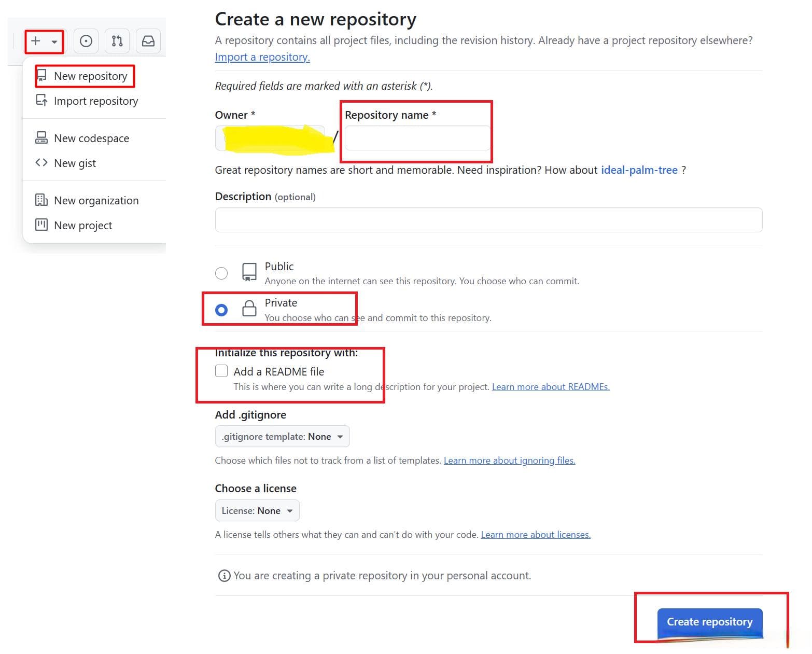Open the plus create-new dropdown
The width and height of the screenshot is (812, 654).
[x=44, y=41]
